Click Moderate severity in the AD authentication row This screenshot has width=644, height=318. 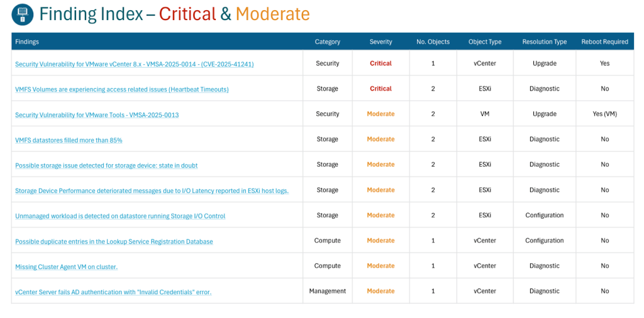[x=380, y=291]
